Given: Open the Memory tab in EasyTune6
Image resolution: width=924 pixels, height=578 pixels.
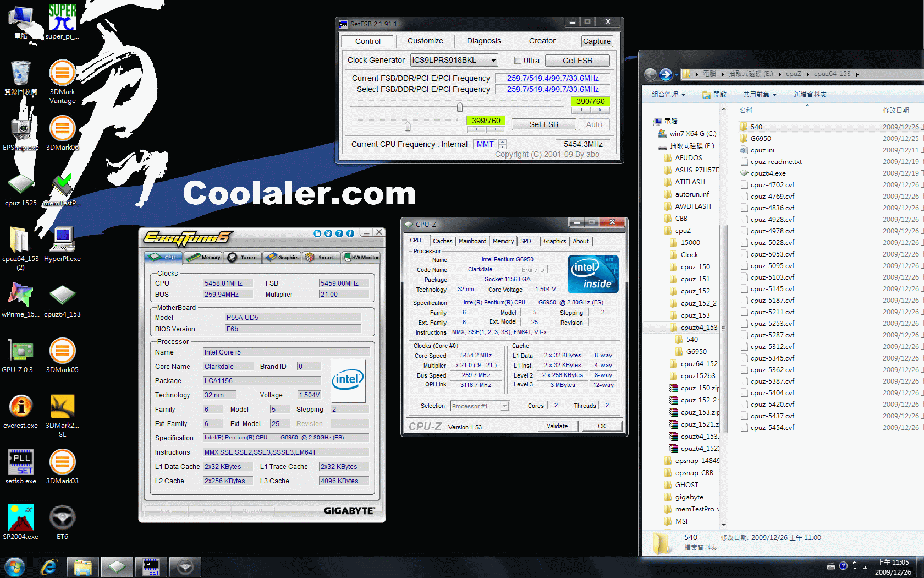Looking at the screenshot, I should point(204,257).
